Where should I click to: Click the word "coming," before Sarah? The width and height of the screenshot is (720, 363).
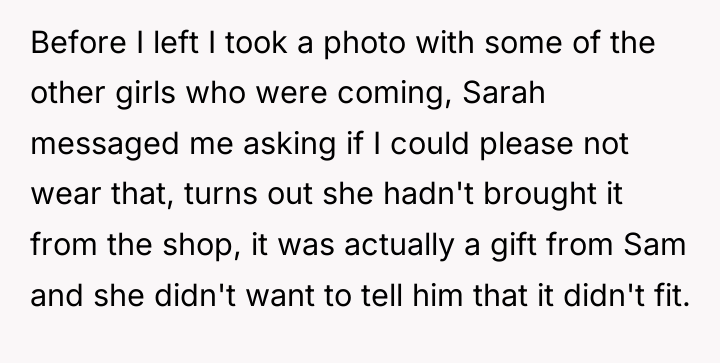[x=394, y=94]
